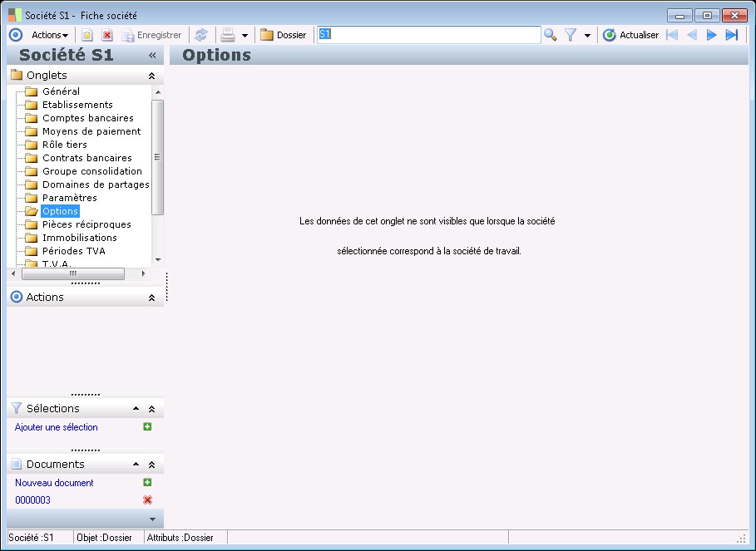Image resolution: width=756 pixels, height=551 pixels.
Task: Click the delete record red X icon
Action: tap(107, 35)
